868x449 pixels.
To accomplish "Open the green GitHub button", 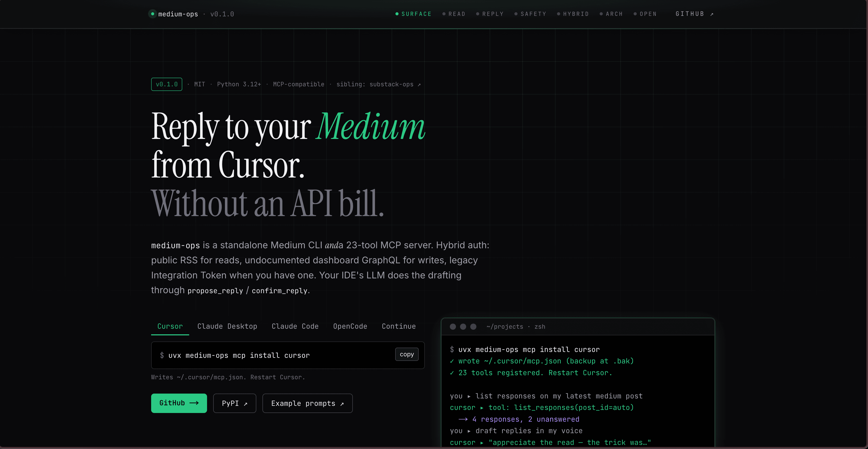I will click(179, 403).
